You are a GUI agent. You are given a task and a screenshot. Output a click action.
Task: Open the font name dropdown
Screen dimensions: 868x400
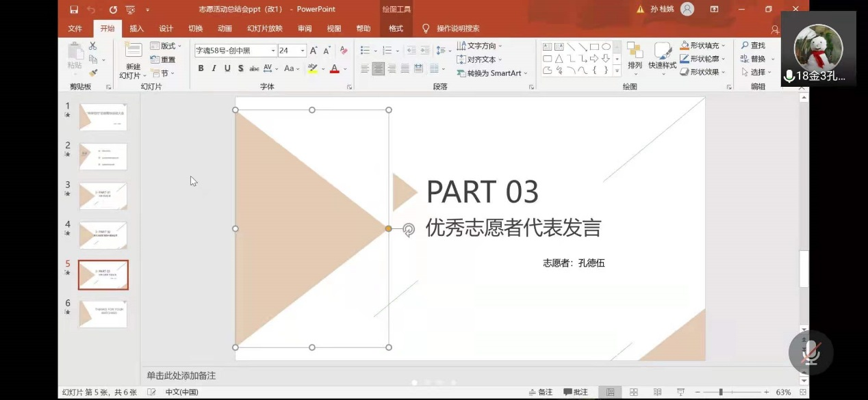[x=273, y=51]
